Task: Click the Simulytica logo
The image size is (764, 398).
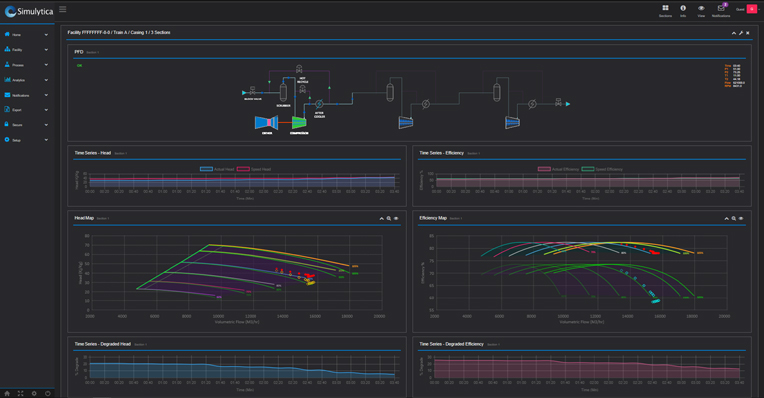Action: tap(29, 11)
